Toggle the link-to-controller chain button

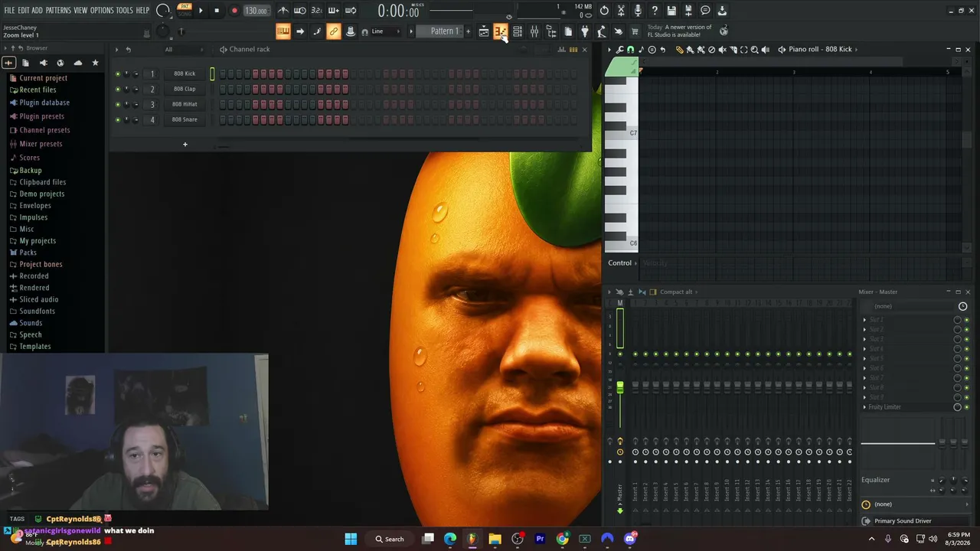[333, 31]
